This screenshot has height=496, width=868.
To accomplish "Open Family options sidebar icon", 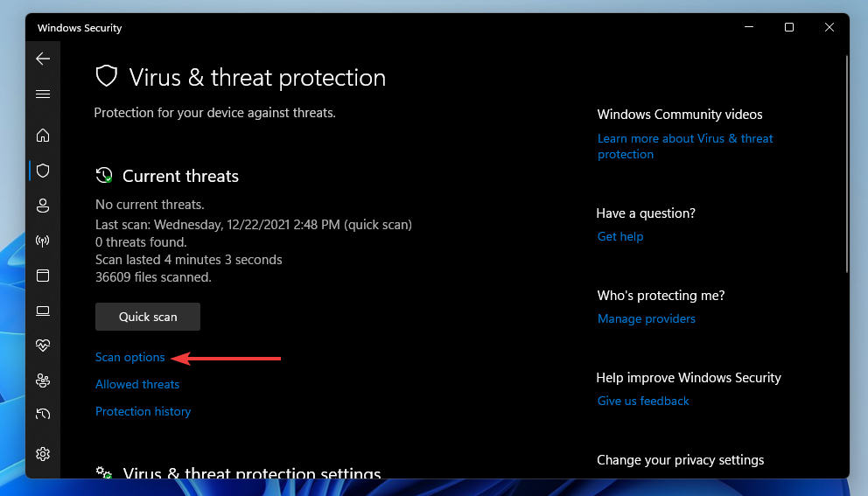I will (x=43, y=381).
